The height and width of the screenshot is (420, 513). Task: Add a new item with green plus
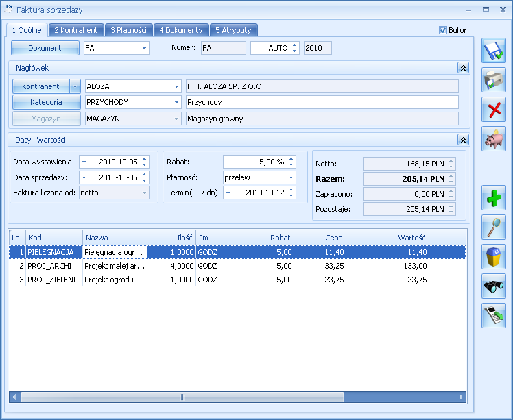click(493, 198)
